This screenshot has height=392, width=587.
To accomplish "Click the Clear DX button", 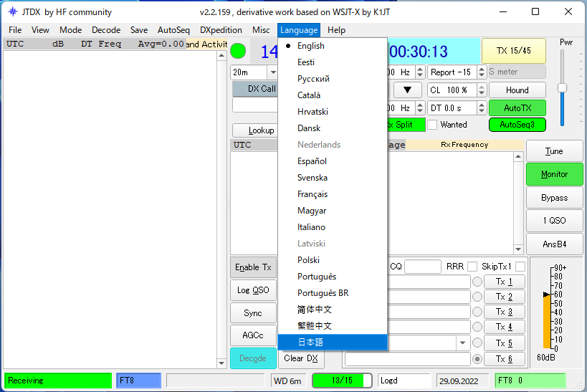I will (x=301, y=358).
